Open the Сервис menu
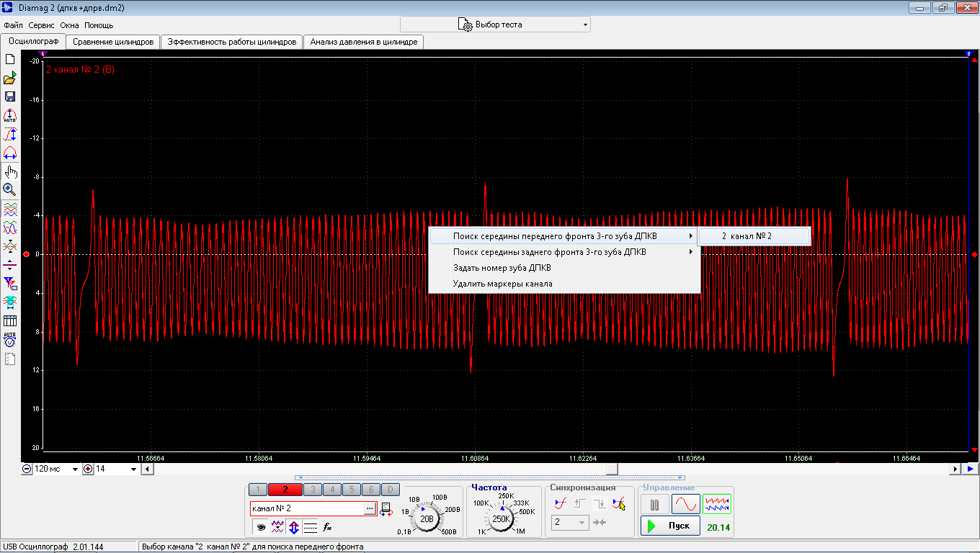Viewport: 980px width, 553px height. pos(41,25)
